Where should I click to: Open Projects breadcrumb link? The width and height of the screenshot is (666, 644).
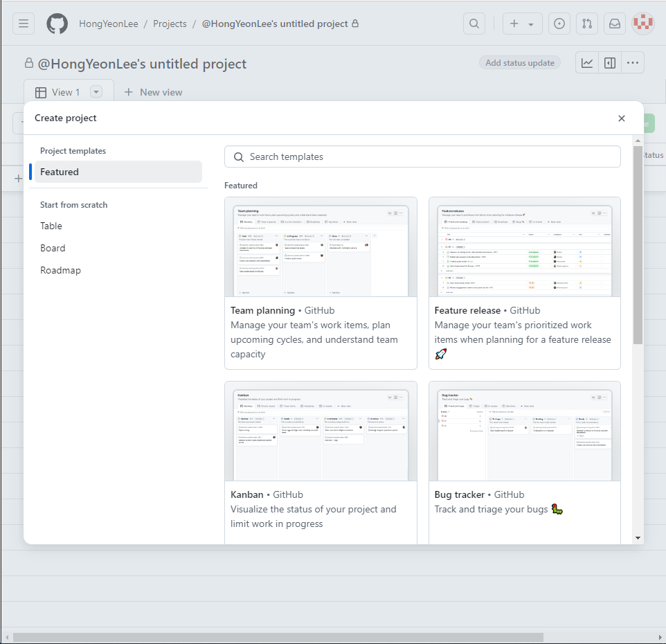170,24
